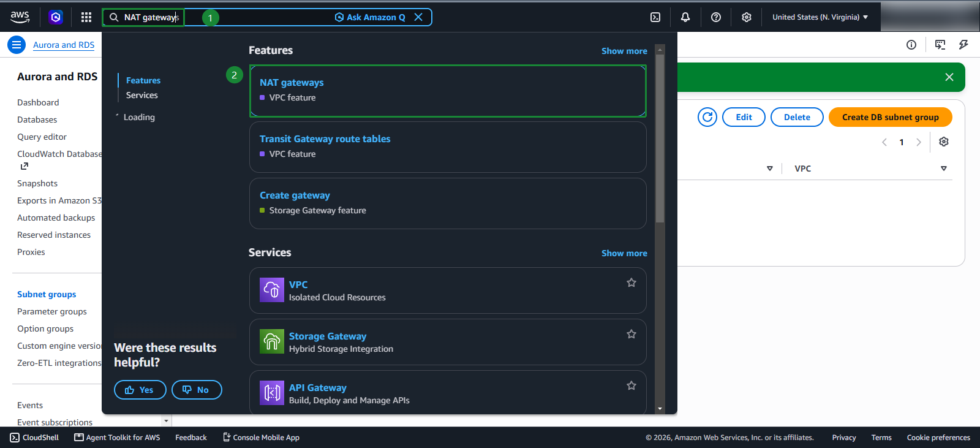Click the Edit button
The height and width of the screenshot is (448, 980).
(744, 117)
